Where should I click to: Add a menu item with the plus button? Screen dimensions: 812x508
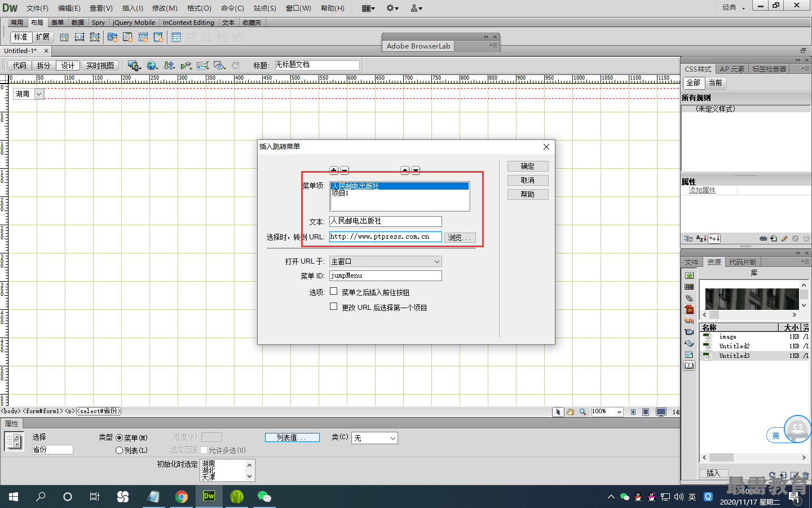334,170
